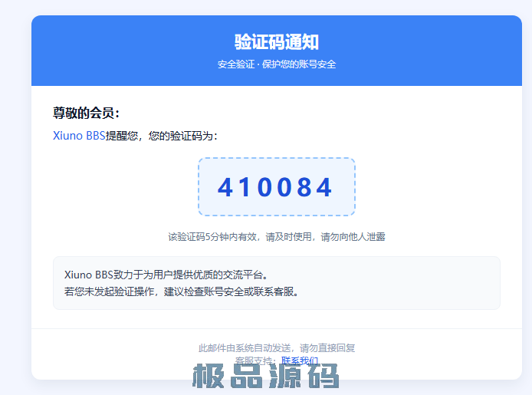
Task: Click the digit 8 in the verification code
Action: 304,187
